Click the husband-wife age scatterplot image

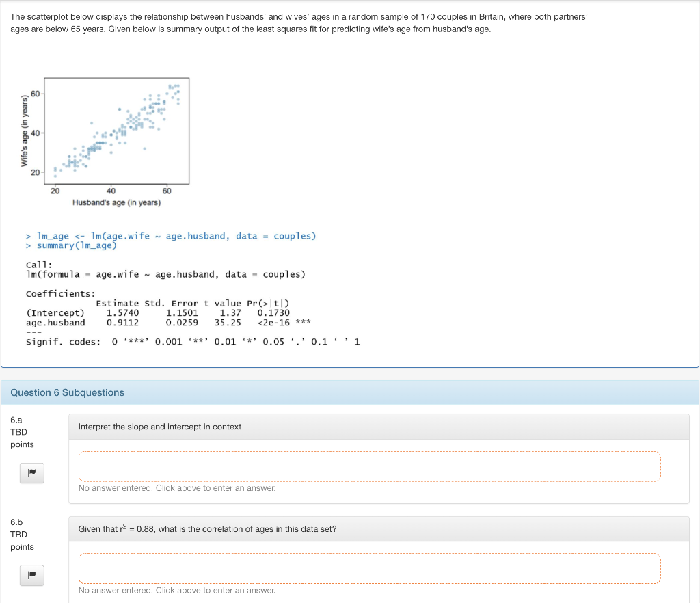pos(105,142)
